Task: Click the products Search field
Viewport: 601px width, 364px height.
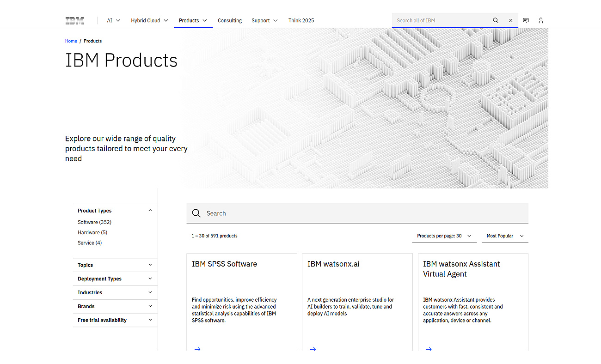Action: click(x=357, y=213)
